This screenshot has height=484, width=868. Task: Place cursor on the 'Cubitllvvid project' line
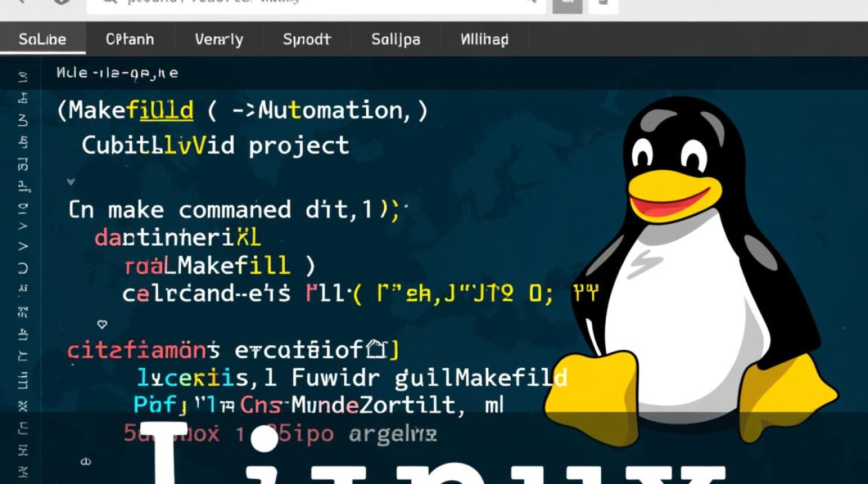[215, 145]
